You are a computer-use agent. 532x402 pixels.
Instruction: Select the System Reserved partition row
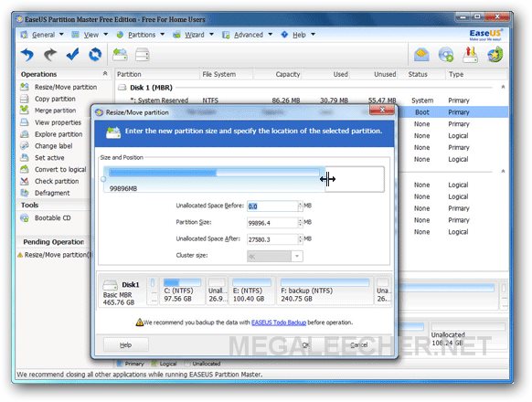[312, 100]
